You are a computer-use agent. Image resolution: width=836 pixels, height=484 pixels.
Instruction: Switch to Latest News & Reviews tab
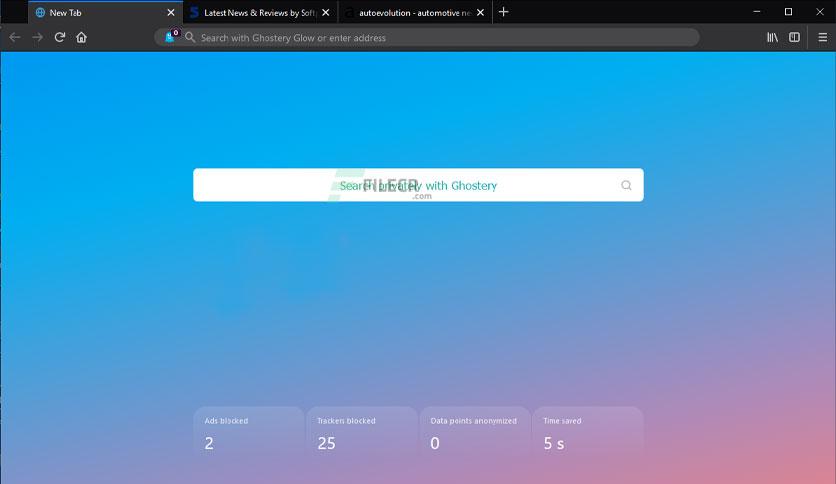point(260,12)
